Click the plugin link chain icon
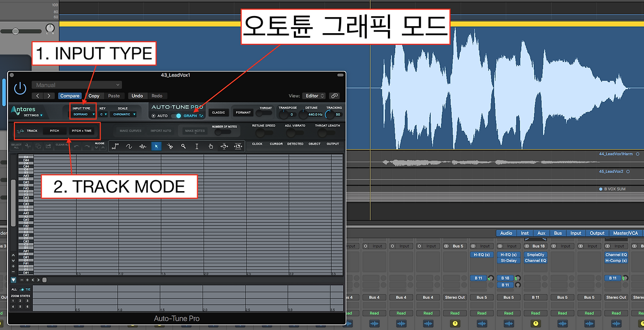Image resolution: width=644 pixels, height=330 pixels. click(334, 96)
